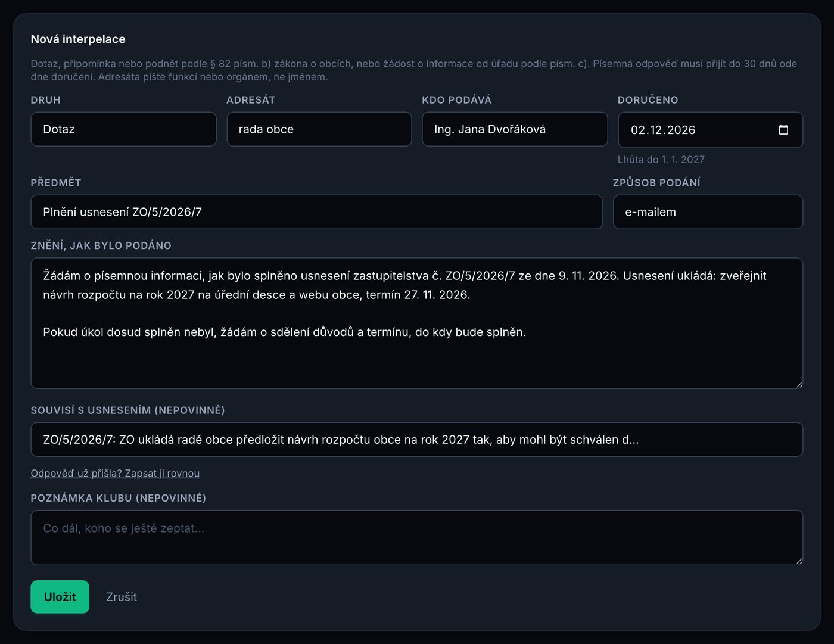Click the Druh field label
Image resolution: width=834 pixels, height=644 pixels.
click(x=46, y=100)
